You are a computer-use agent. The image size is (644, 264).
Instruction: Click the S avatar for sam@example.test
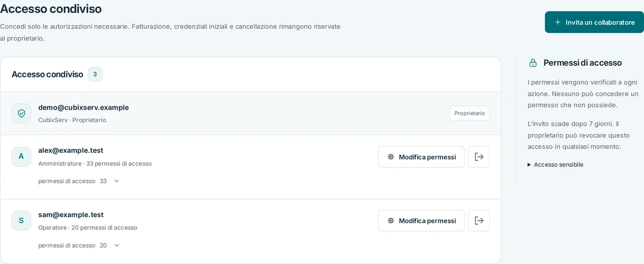coord(21,220)
